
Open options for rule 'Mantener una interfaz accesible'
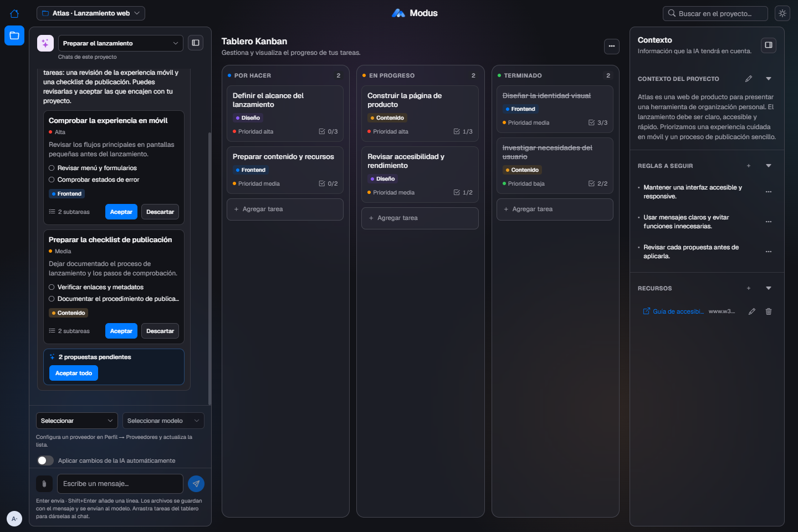(x=769, y=192)
